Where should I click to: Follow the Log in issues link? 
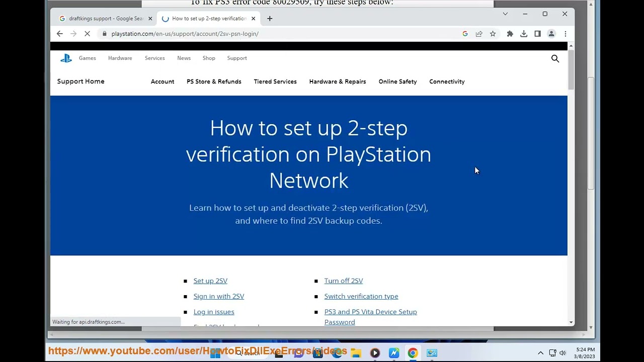214,312
